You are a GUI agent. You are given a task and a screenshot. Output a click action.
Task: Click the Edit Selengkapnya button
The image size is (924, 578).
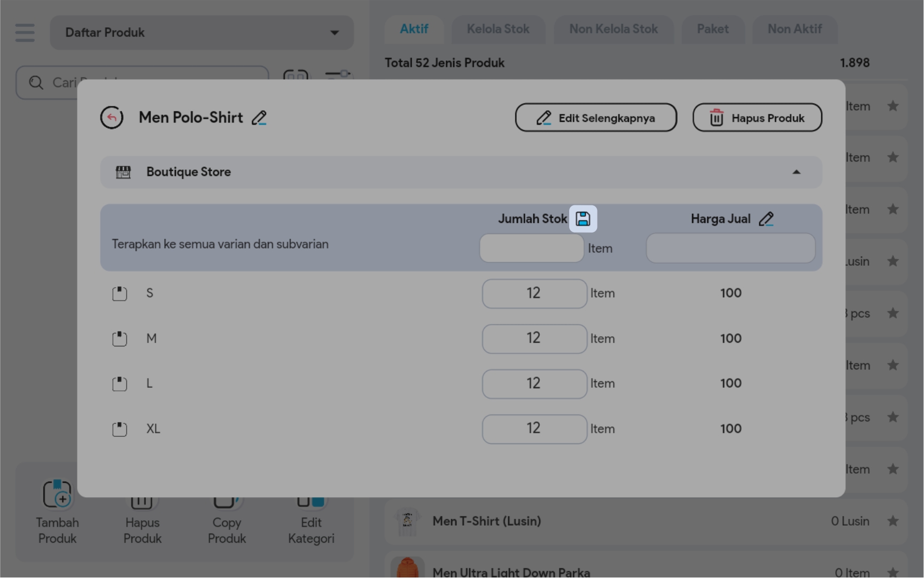(596, 118)
